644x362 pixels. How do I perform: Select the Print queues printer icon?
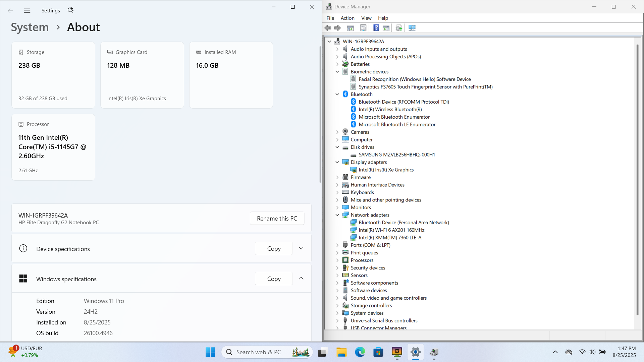345,253
